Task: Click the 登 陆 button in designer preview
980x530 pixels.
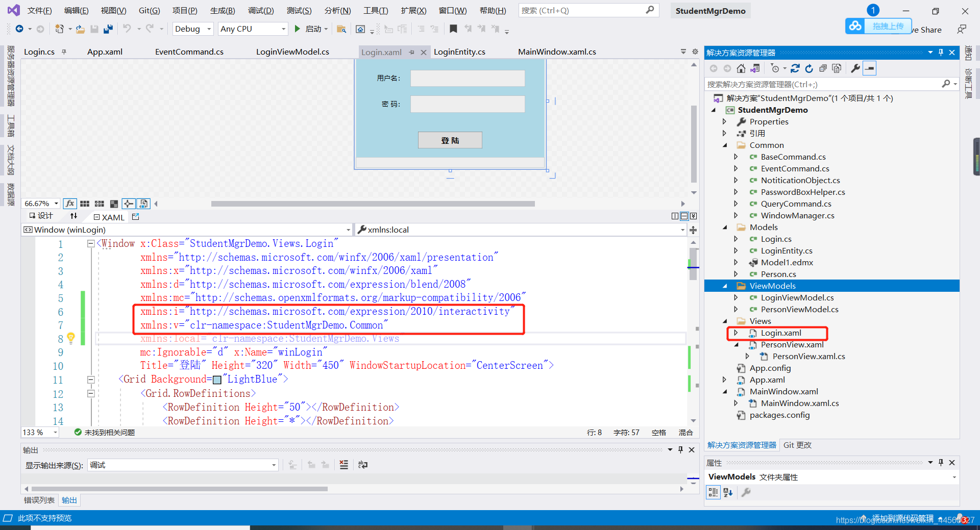Action: (x=450, y=140)
